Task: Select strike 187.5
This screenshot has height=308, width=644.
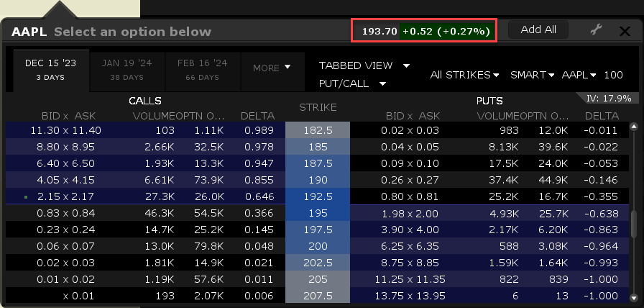Action: [318, 163]
